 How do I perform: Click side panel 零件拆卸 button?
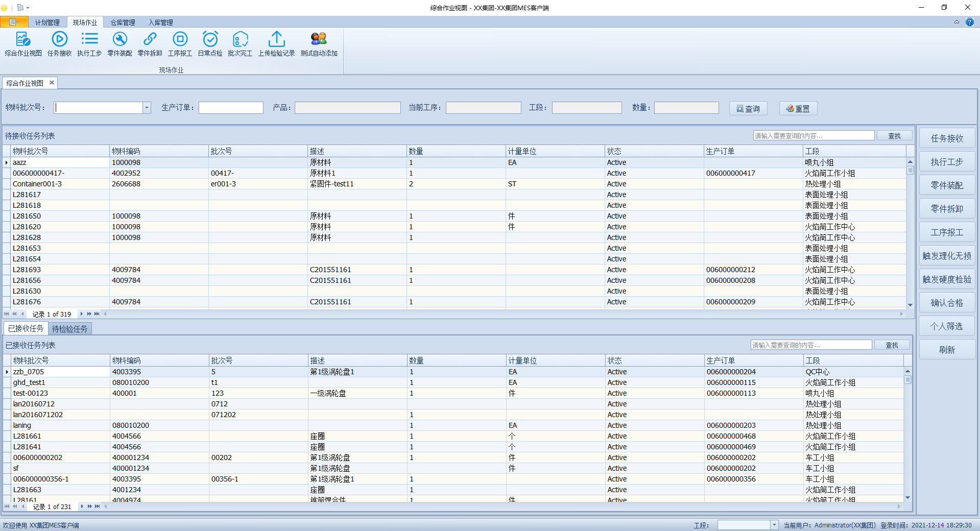point(947,209)
